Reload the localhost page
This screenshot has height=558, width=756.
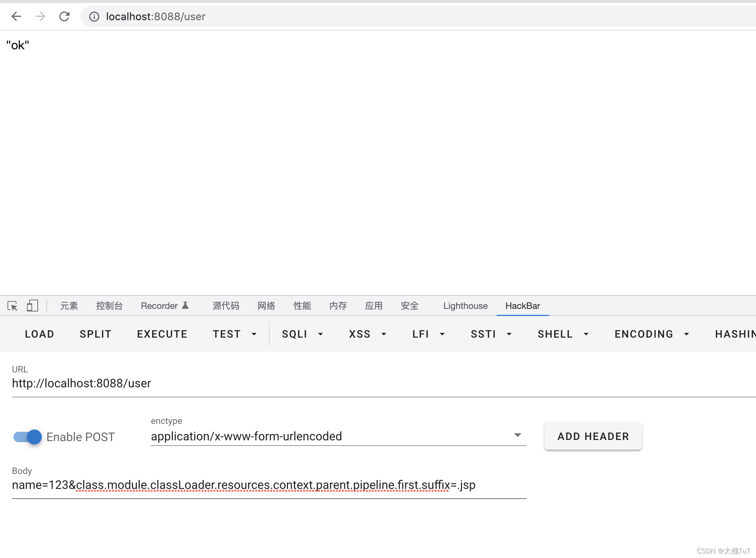[64, 16]
